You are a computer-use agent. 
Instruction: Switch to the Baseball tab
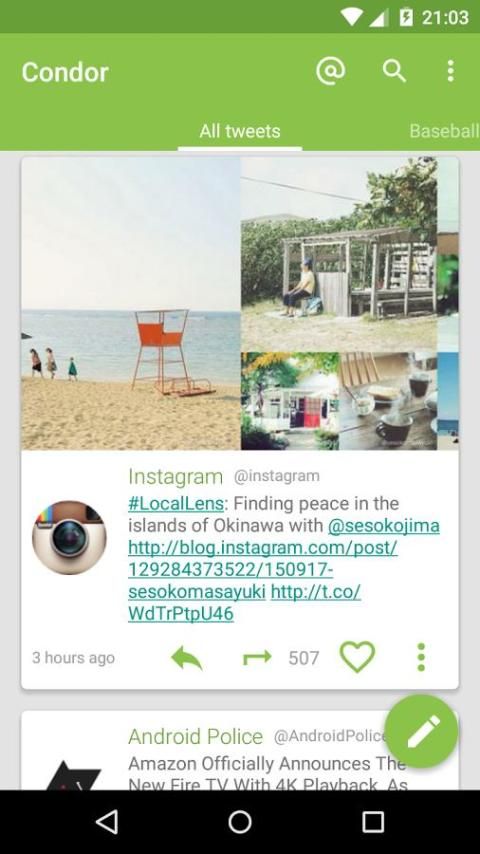444,131
